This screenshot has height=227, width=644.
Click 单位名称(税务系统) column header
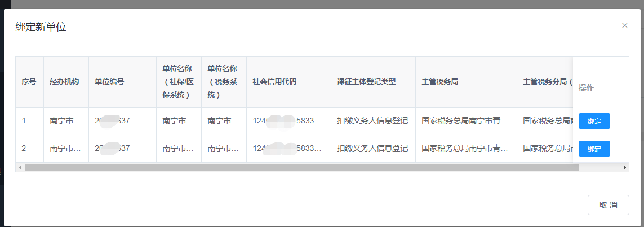(x=223, y=82)
